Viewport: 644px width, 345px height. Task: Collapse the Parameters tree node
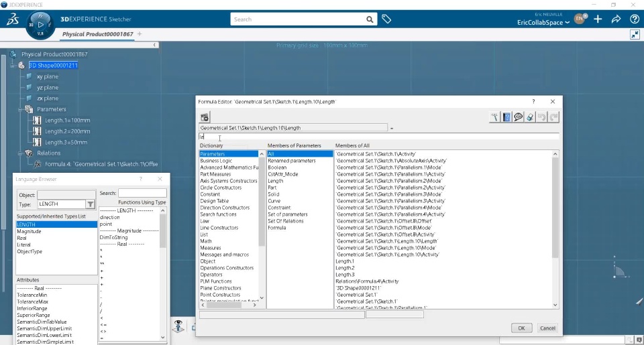(19, 110)
